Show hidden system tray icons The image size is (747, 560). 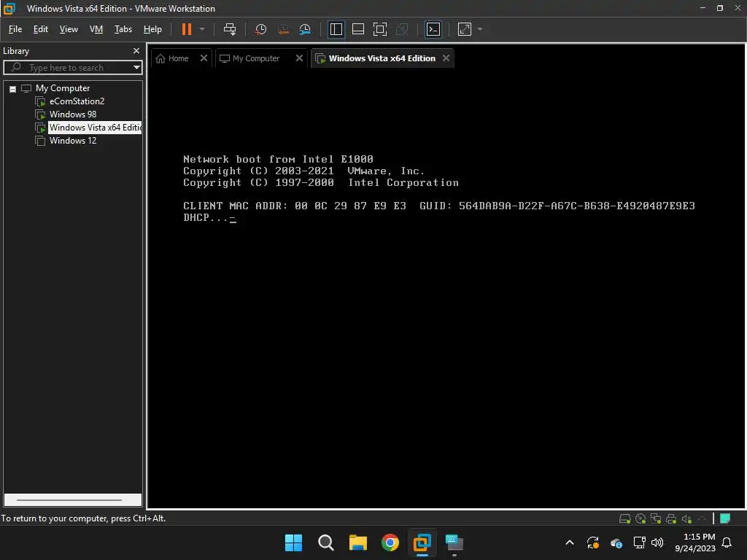569,542
